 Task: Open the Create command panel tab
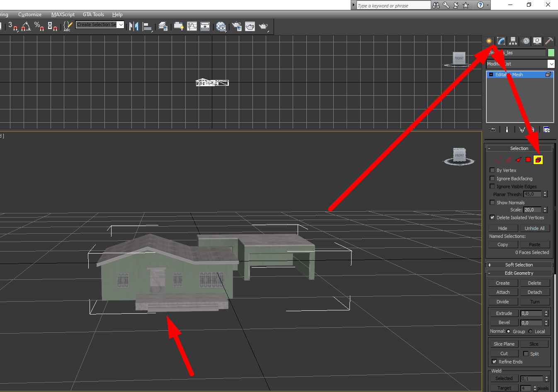click(x=489, y=41)
